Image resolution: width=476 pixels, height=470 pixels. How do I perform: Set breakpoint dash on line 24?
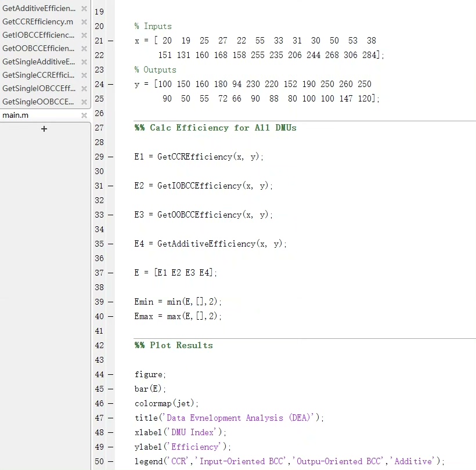tap(110, 84)
